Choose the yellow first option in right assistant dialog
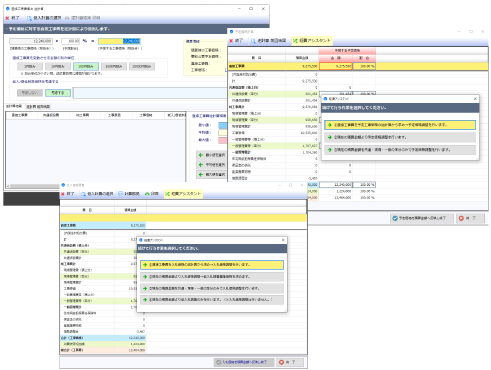This screenshot has width=491, height=370. [x=400, y=125]
